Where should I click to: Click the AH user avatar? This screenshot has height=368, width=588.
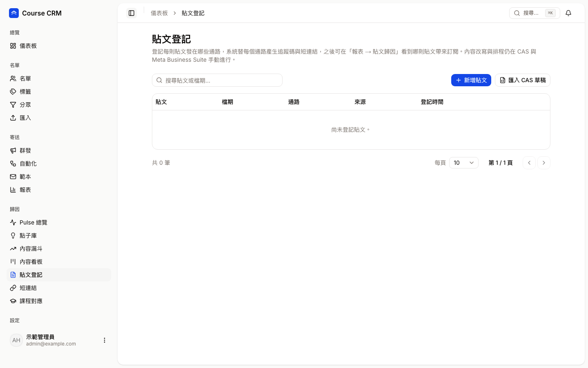click(x=16, y=340)
